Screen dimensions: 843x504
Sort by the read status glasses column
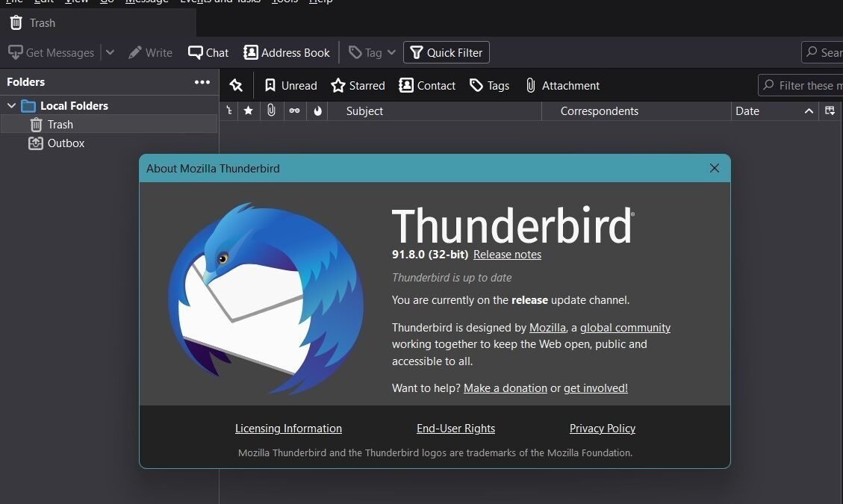point(295,111)
